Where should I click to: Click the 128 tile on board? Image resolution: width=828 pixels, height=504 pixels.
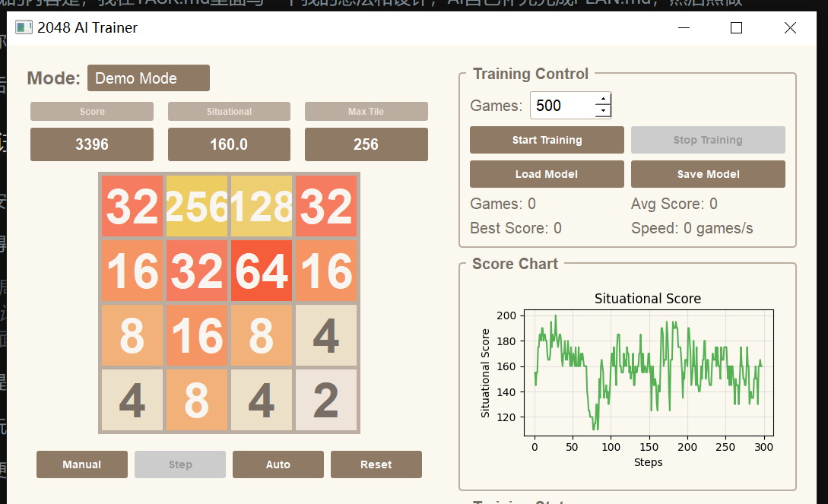[x=262, y=206]
